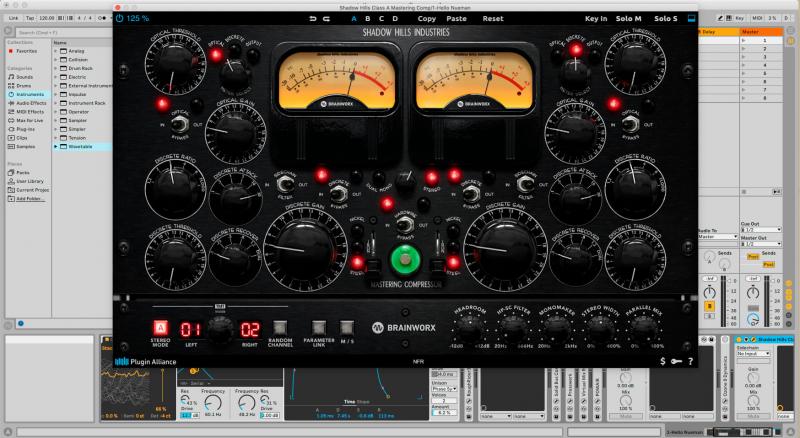Open the Sounds category in the browser
Image resolution: width=800 pixels, height=438 pixels.
click(x=20, y=77)
